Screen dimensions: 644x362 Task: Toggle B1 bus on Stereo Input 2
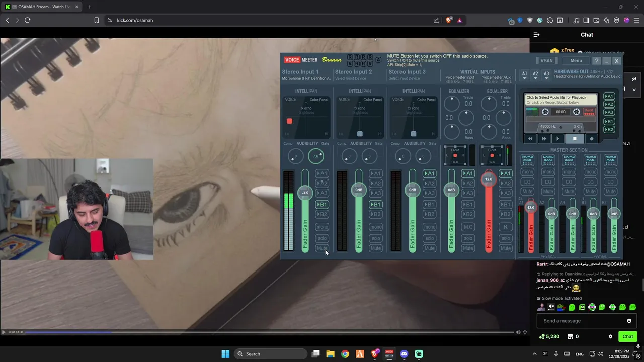375,205
